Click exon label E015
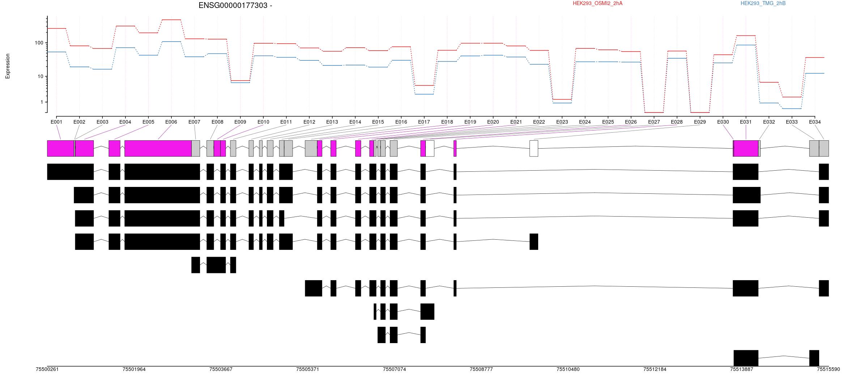 (x=378, y=122)
